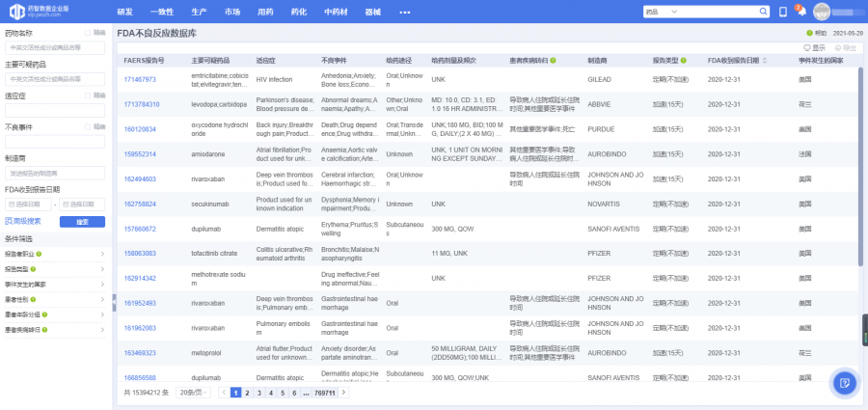The image size is (868, 410).
Task: Click the 导出 export icon
Action: click(845, 46)
